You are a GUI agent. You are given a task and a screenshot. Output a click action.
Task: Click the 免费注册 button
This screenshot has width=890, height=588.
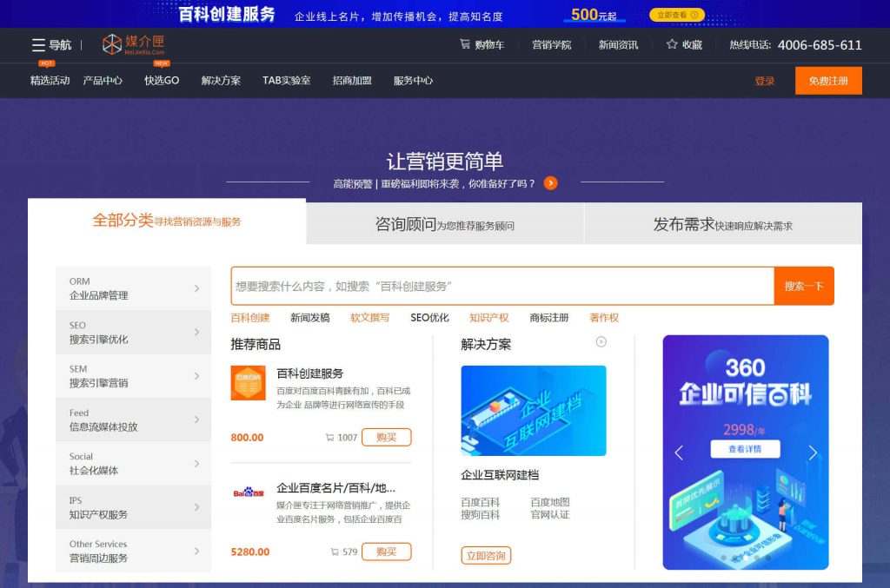tap(827, 81)
